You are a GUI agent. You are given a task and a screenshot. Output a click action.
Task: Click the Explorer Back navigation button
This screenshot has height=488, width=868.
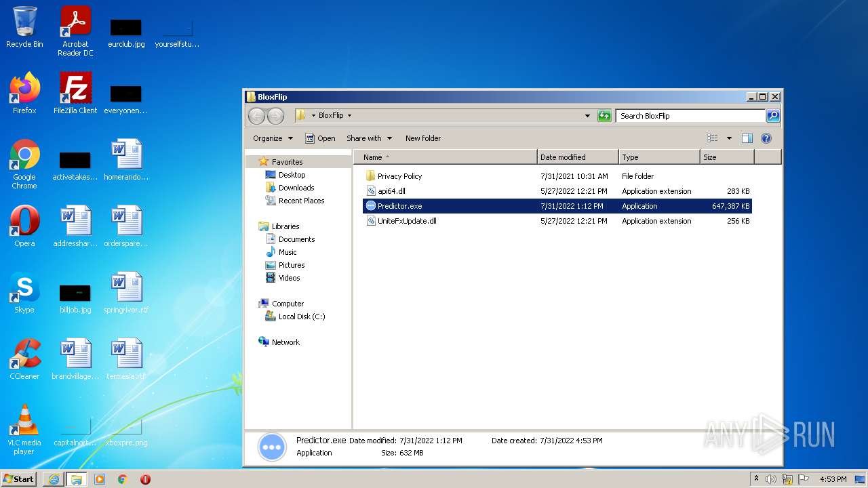tap(256, 116)
